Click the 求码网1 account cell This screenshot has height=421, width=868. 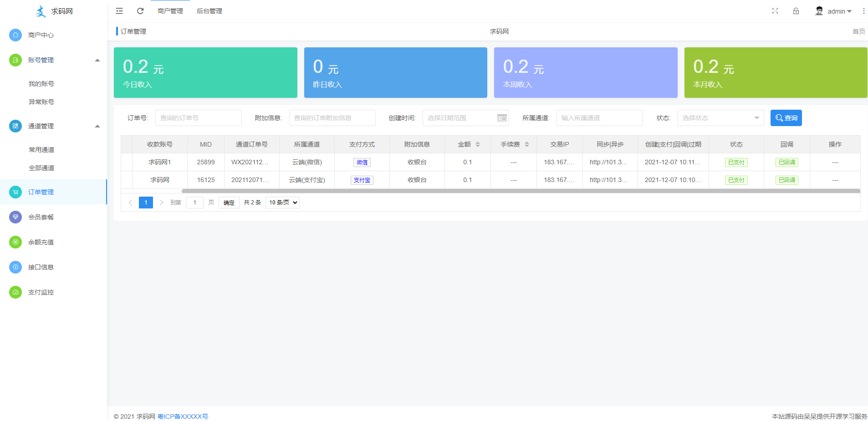160,162
